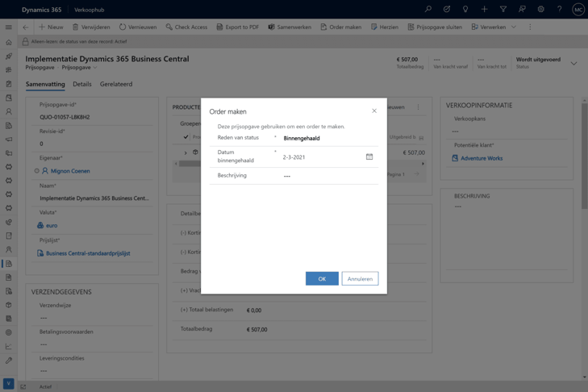Open Mignon Coenen owner link
This screenshot has width=588, height=392.
coord(70,171)
